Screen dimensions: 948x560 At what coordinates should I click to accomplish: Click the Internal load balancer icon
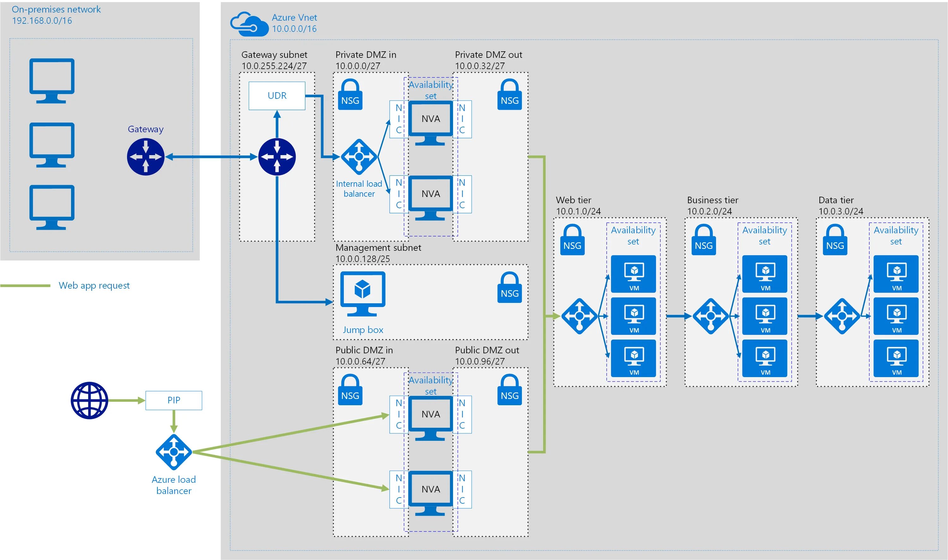[359, 157]
